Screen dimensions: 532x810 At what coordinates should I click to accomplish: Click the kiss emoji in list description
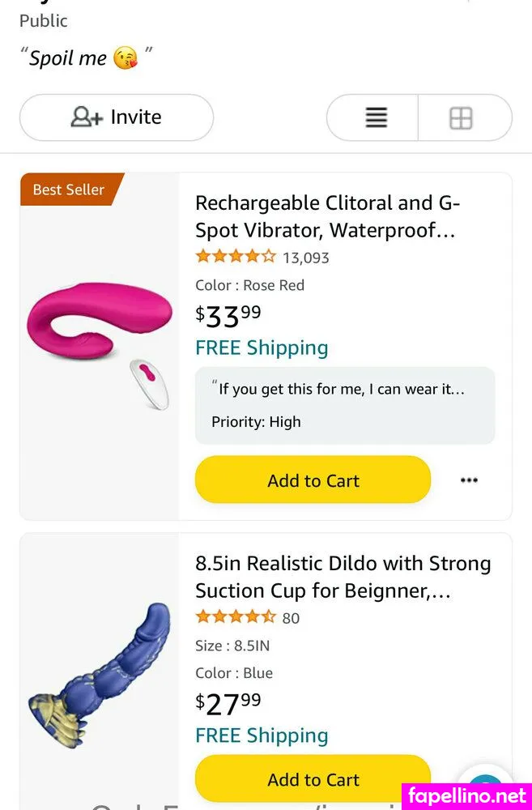pos(126,58)
